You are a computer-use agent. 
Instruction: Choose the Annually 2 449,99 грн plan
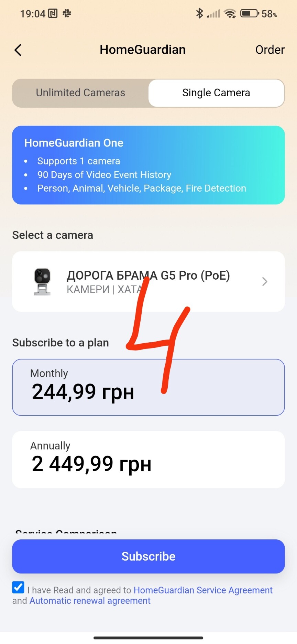click(x=148, y=459)
